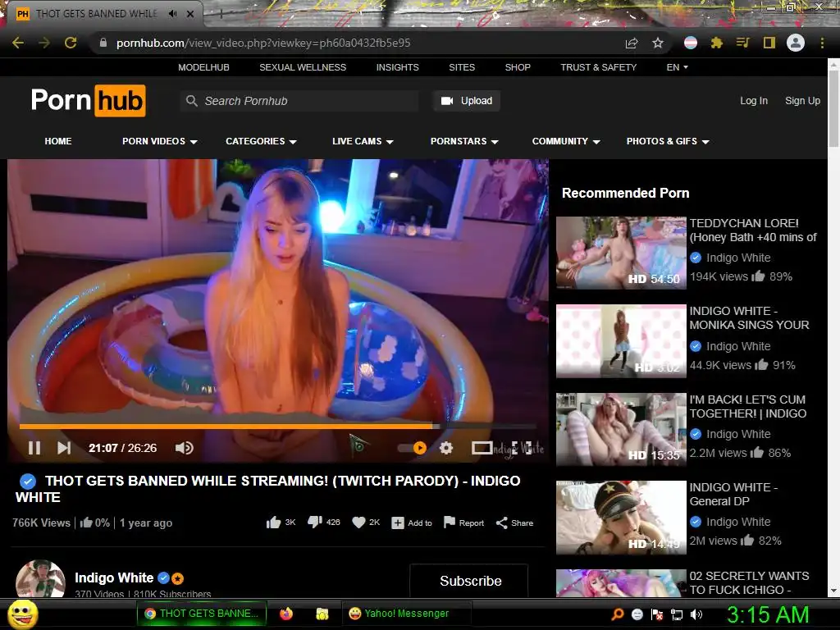Open the Add to playlist option
The image size is (840, 630).
[x=412, y=523]
